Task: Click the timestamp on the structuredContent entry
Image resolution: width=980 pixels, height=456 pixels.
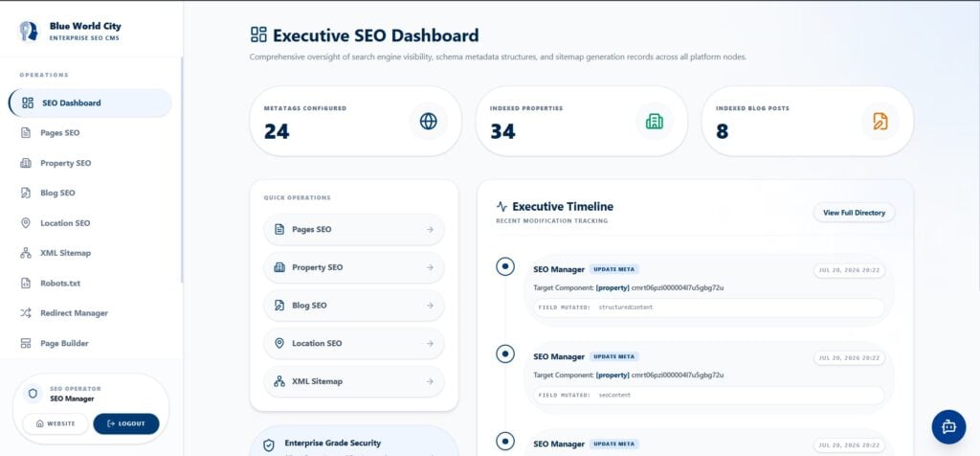Action: 850,271
